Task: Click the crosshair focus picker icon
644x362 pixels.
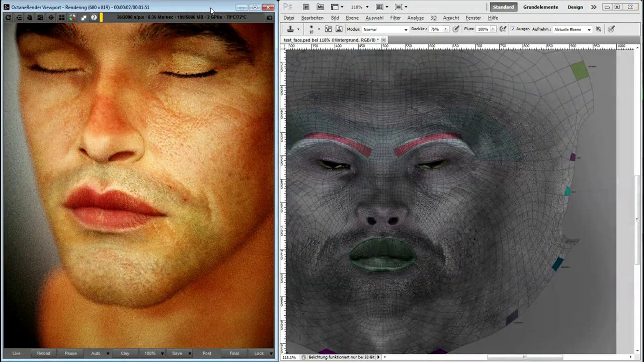Action: pyautogui.click(x=51, y=18)
